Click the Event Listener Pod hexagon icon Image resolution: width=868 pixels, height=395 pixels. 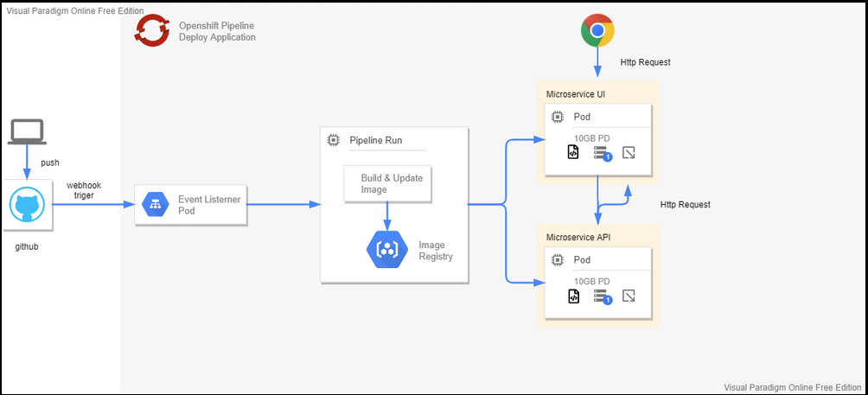point(156,205)
